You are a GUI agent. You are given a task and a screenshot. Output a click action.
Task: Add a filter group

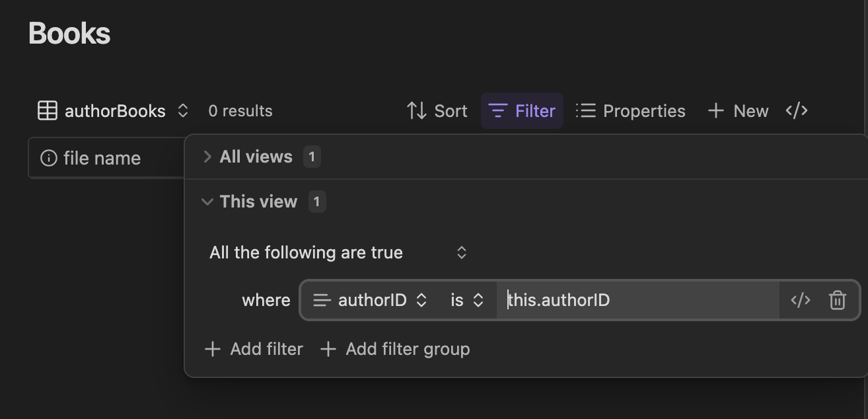pos(394,349)
